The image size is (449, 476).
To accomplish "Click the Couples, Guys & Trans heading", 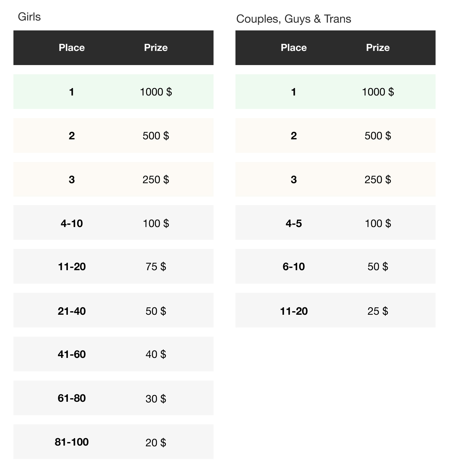I will click(x=293, y=19).
